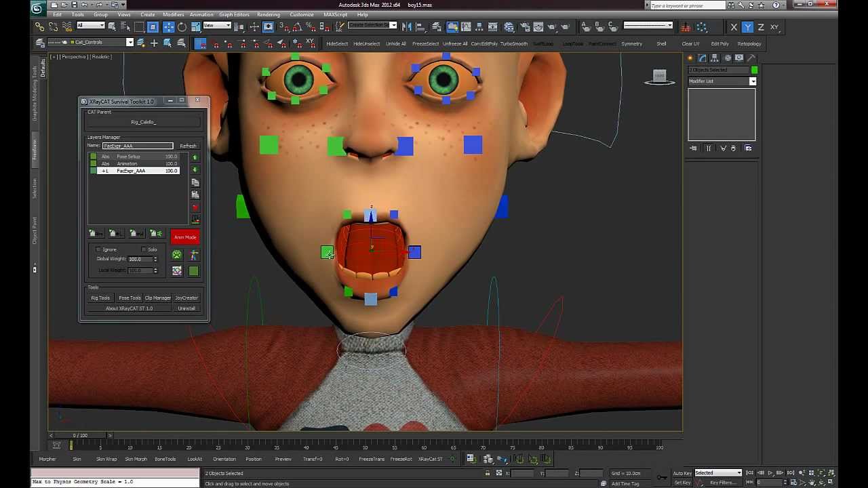Select the Link tool in main toolbar
This screenshot has height=488, width=868.
[39, 27]
